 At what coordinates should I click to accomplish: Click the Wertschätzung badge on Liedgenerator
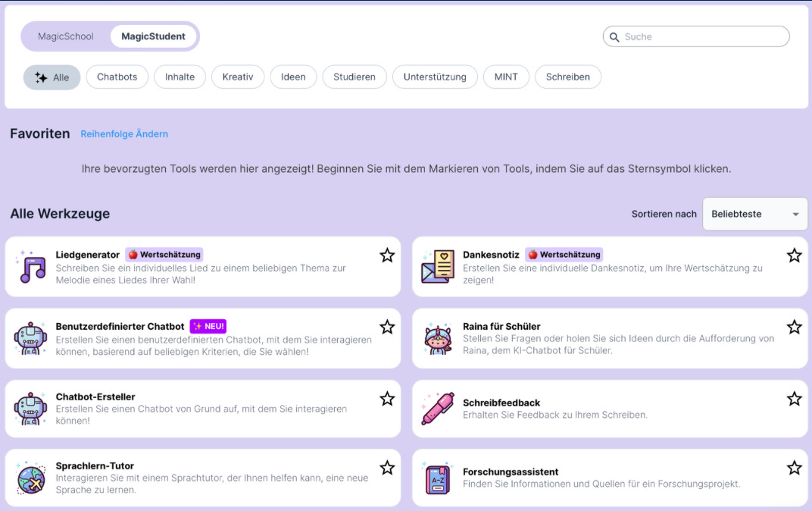tap(164, 255)
